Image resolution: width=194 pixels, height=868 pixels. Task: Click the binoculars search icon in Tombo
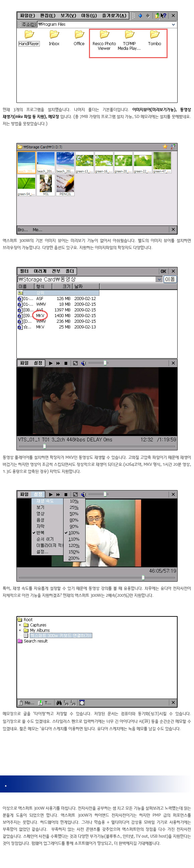59,703
